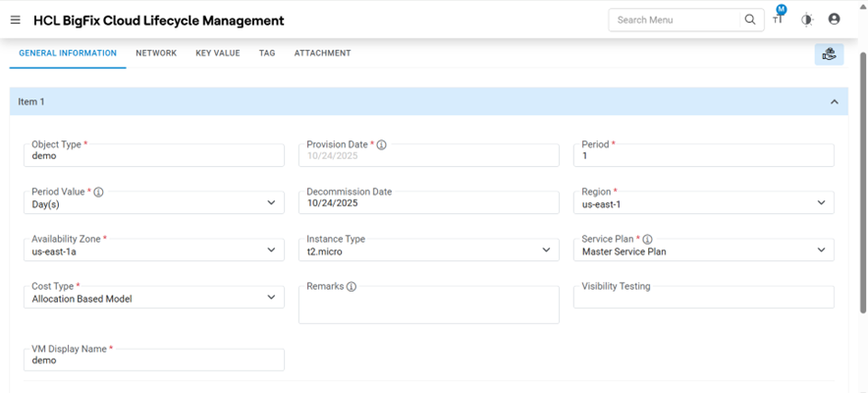Expand the Availability Zone dropdown
This screenshot has width=868, height=393.
coord(271,251)
